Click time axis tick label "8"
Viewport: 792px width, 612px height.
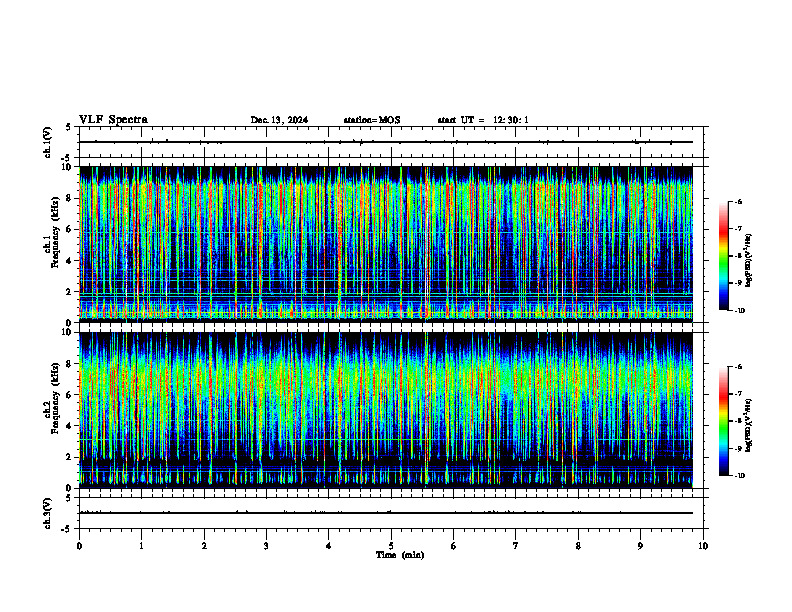click(x=578, y=546)
